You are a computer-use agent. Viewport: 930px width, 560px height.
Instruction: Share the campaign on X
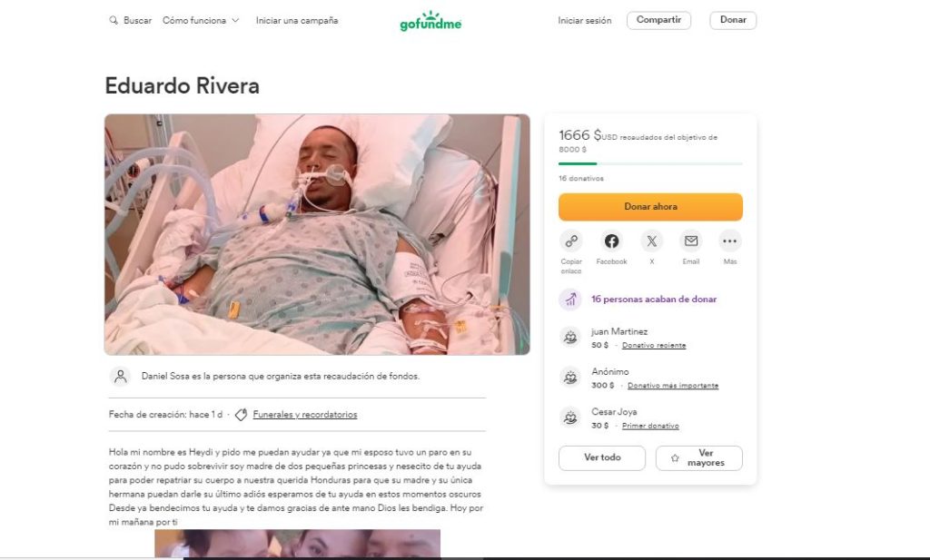[x=651, y=241]
